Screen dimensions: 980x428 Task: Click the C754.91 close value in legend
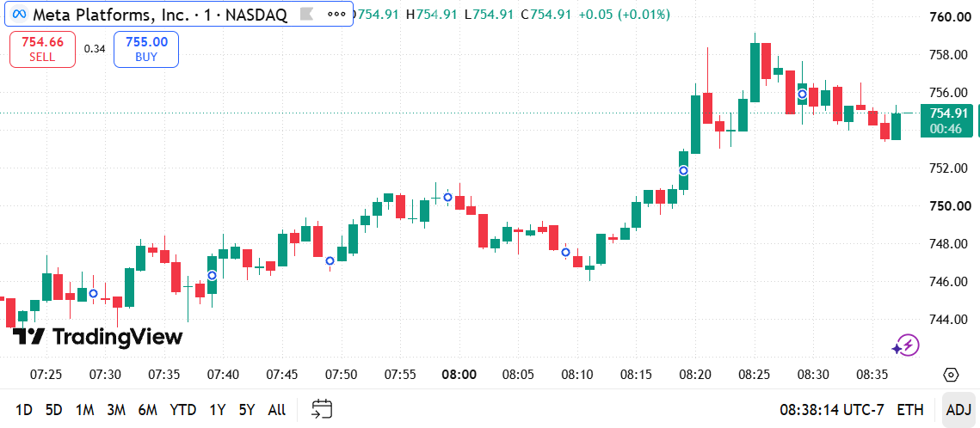(546, 14)
